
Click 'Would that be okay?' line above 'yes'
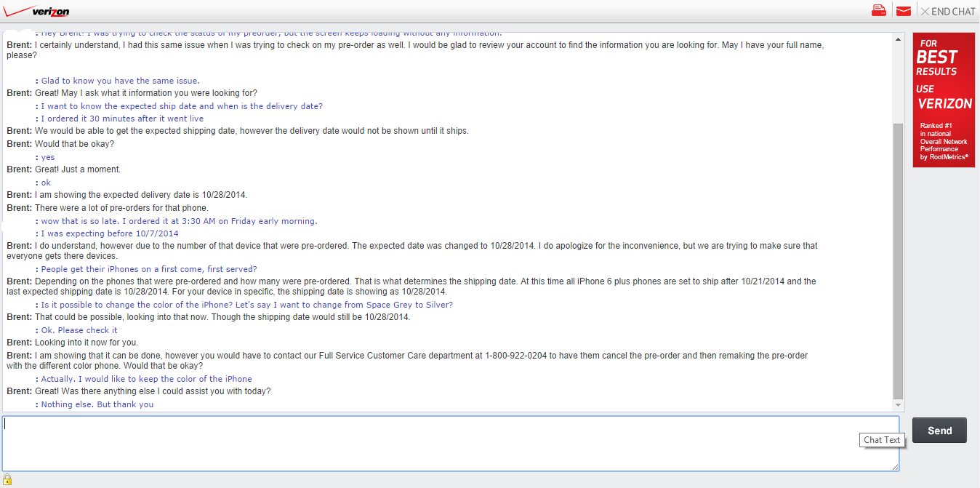coord(74,144)
